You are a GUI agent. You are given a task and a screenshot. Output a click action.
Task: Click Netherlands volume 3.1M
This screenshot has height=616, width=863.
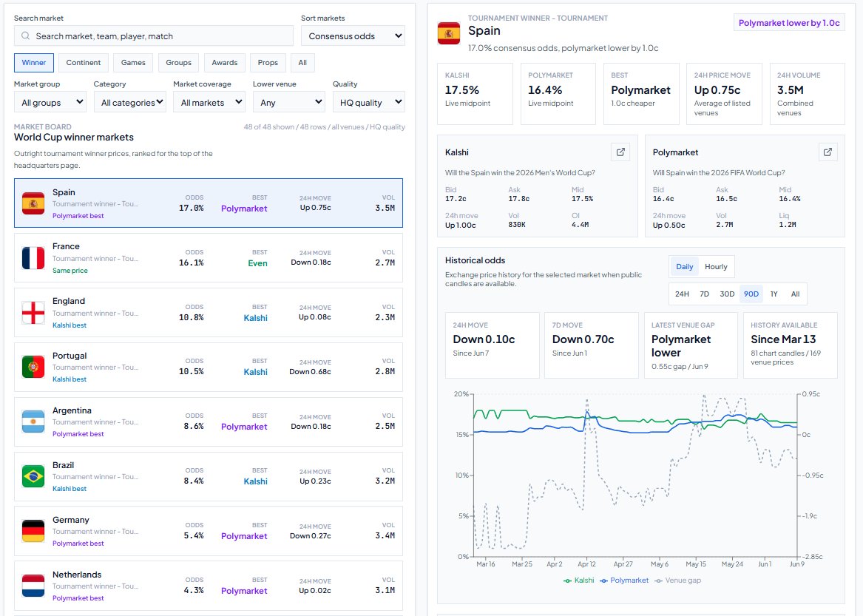[x=385, y=591]
